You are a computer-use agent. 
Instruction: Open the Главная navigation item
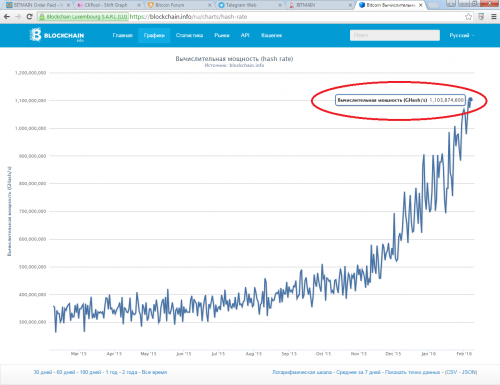pos(122,35)
